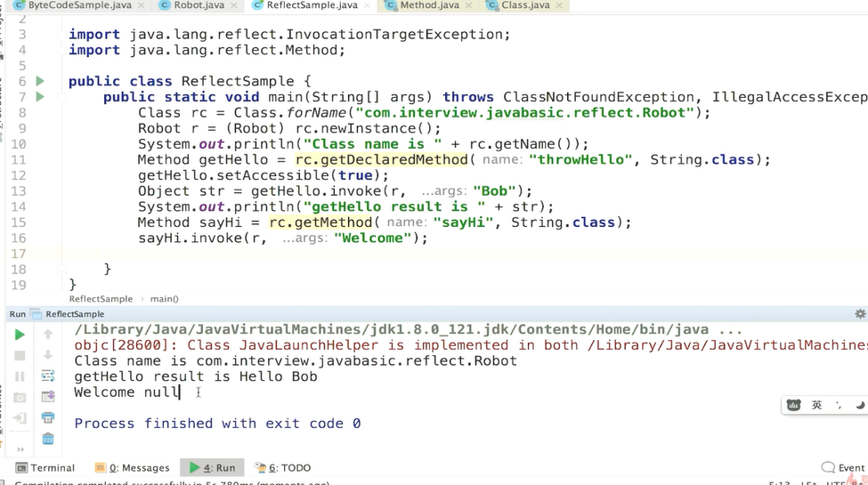The height and width of the screenshot is (485, 868).
Task: Close the Method.java tab
Action: pos(469,5)
